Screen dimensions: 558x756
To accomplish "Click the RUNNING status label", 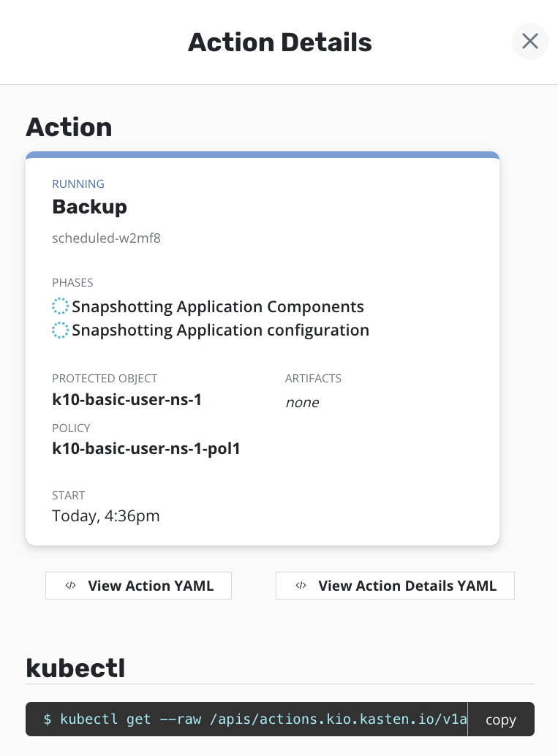I will [78, 184].
